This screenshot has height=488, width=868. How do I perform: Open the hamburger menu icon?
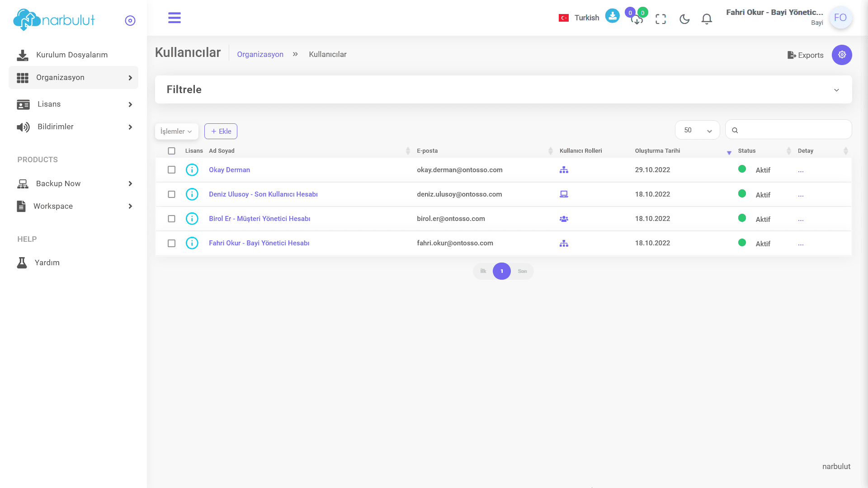point(175,18)
